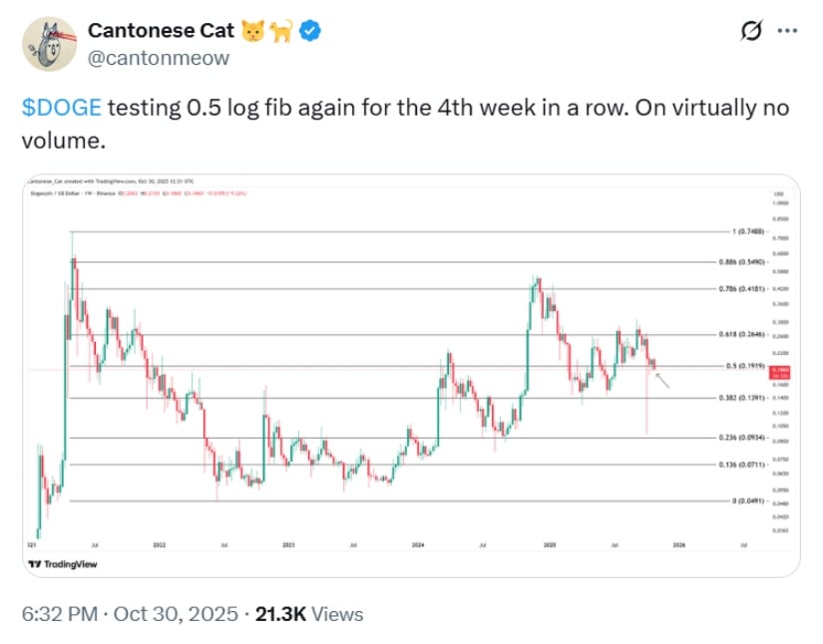Open the three-dot more options menu

pyautogui.click(x=788, y=32)
